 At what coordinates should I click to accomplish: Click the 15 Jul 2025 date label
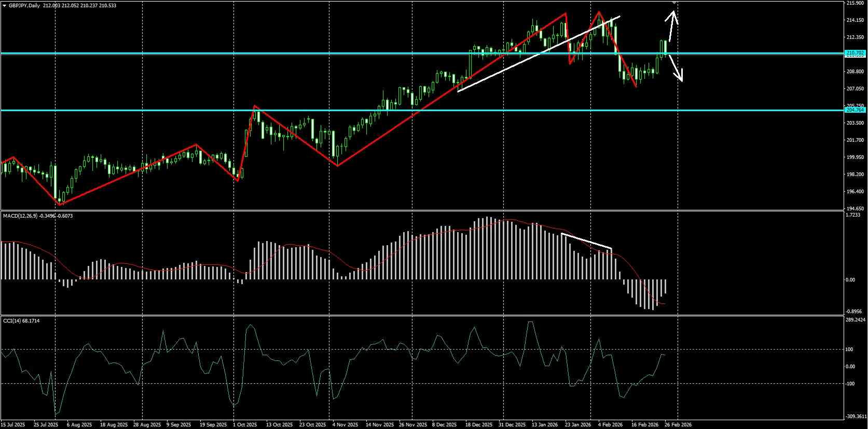[12, 425]
